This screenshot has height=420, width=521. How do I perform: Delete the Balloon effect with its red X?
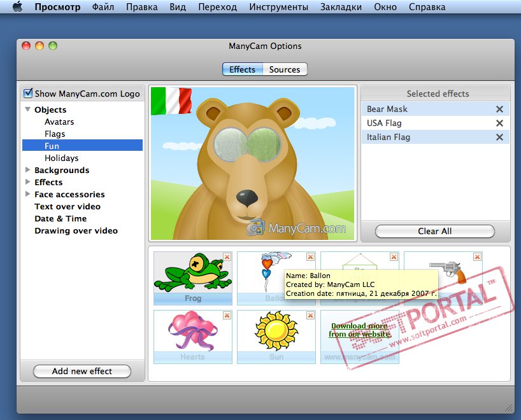point(310,256)
